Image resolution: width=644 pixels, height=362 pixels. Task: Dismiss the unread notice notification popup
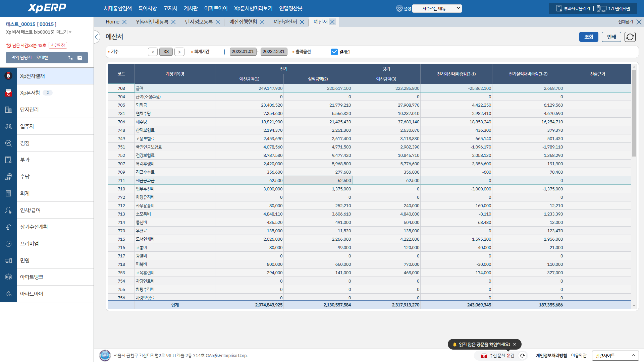pos(515,344)
